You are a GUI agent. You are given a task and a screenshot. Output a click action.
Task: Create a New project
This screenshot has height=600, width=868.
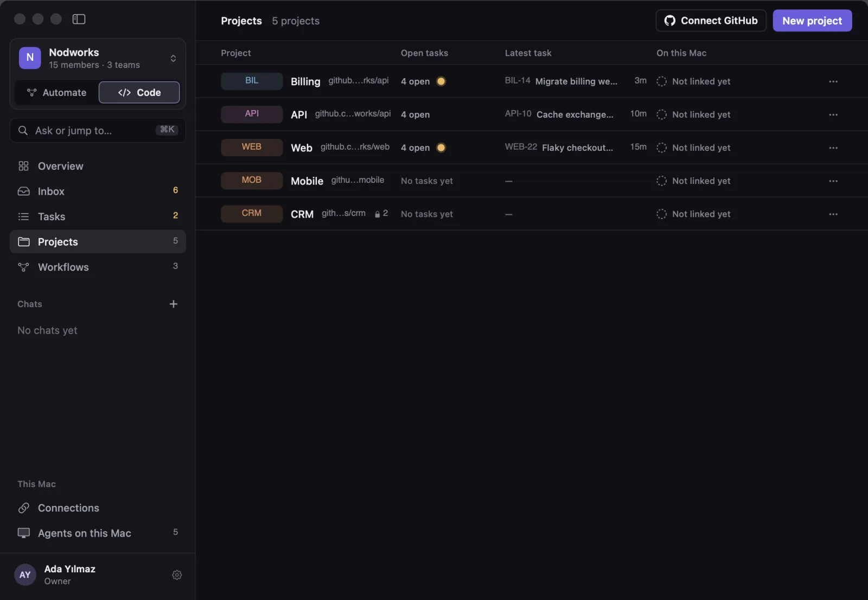click(812, 21)
